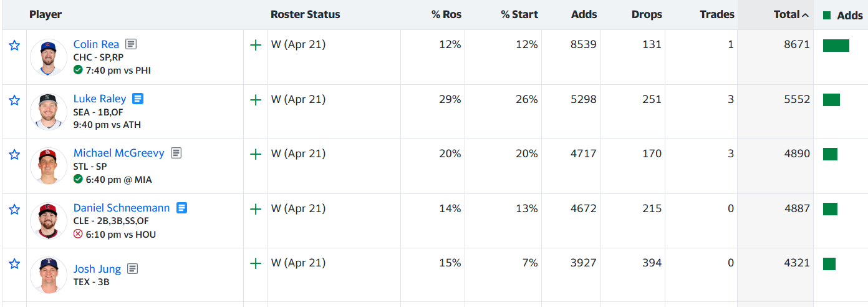The image size is (868, 307).
Task: Add Michael McGreevy using the plus icon
Action: [255, 154]
